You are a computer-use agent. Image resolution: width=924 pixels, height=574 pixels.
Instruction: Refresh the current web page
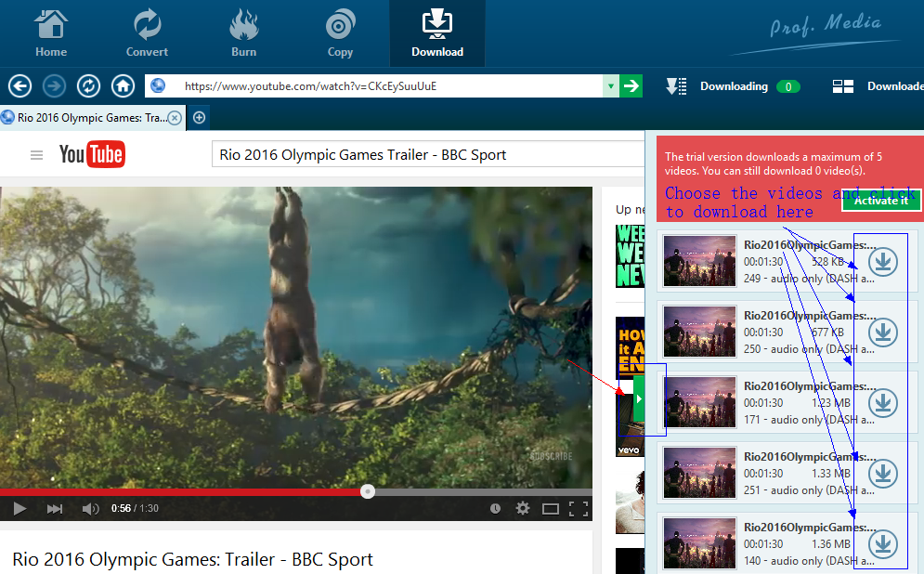pyautogui.click(x=88, y=86)
